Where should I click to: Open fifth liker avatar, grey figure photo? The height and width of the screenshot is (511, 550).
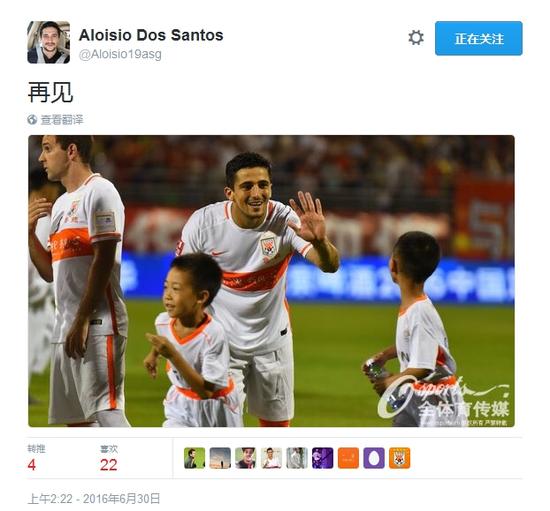click(297, 458)
